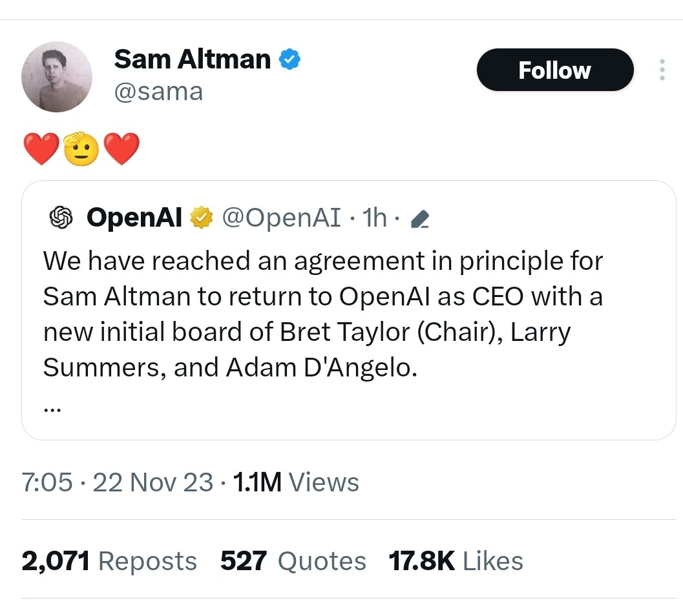View the 2,071 Reposts list
The image size is (683, 616).
tap(109, 560)
